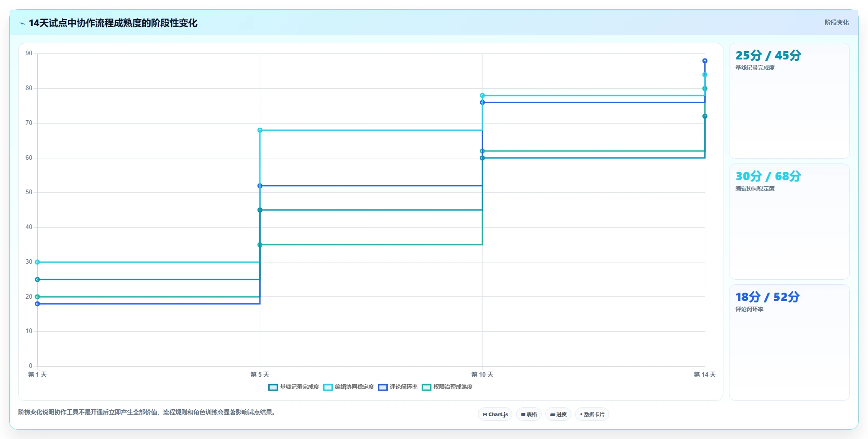The image size is (868, 439).
Task: Select the 编辑协同稳定度 point at 第 5 天 (68)
Action: pos(260,130)
